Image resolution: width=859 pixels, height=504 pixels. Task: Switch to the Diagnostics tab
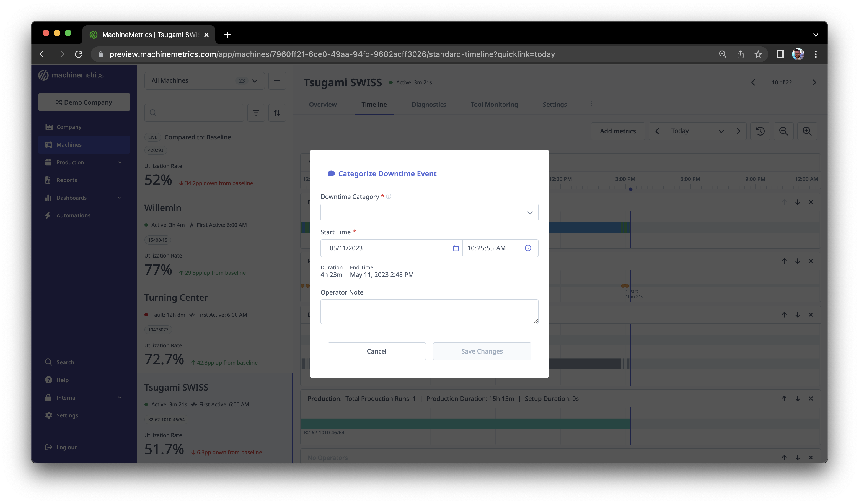click(x=428, y=105)
